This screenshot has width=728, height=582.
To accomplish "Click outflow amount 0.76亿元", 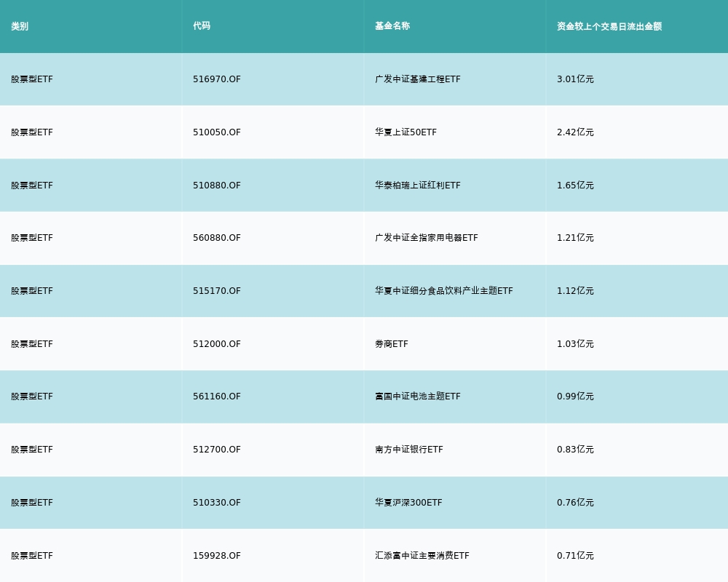I will [x=575, y=503].
